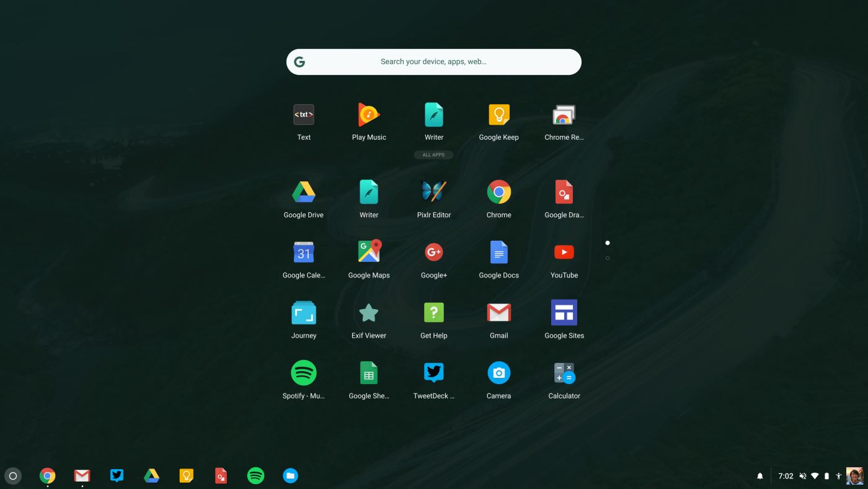Viewport: 868px width, 489px height.
Task: Open the Files app from the shelf
Action: click(290, 476)
